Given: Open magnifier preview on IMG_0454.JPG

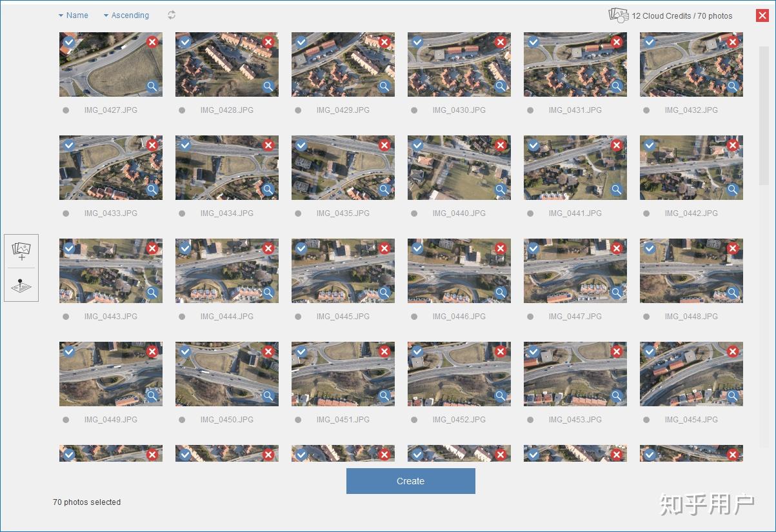Looking at the screenshot, I should pos(732,395).
